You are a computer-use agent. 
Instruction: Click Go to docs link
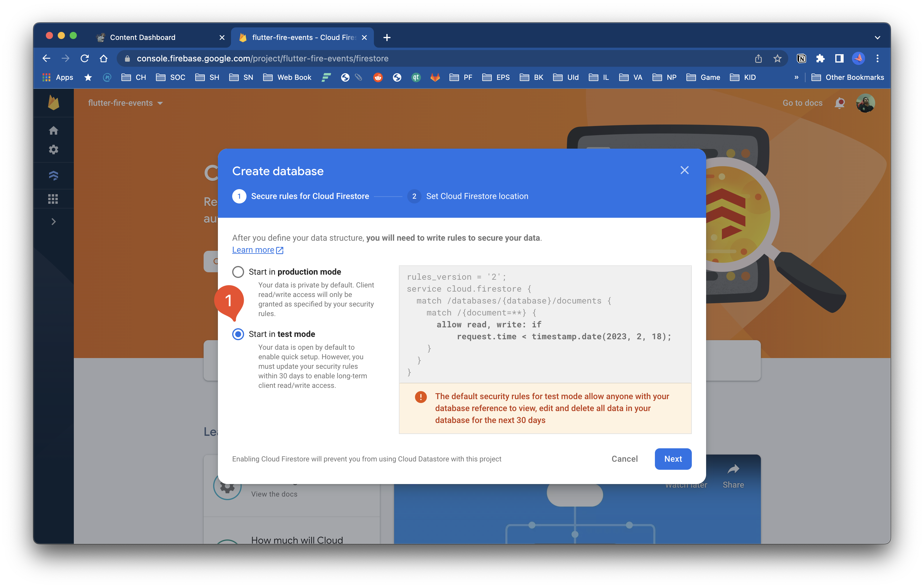point(802,103)
